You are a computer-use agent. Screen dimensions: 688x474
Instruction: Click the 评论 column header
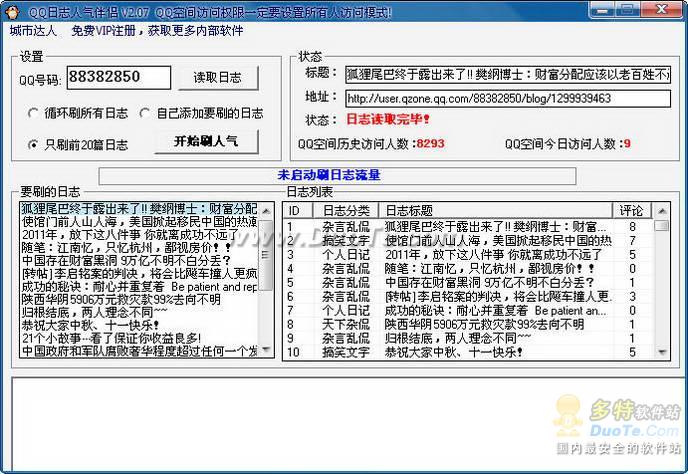632,211
